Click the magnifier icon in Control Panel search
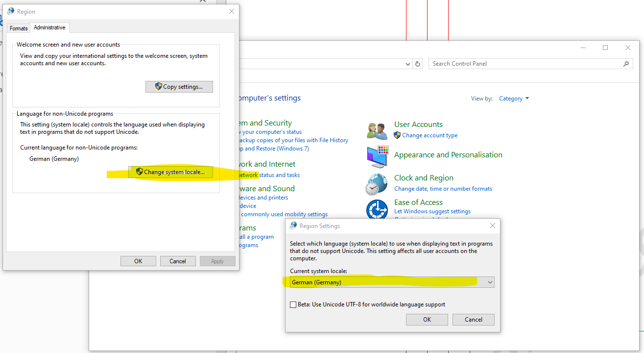This screenshot has width=644, height=353. pos(626,64)
